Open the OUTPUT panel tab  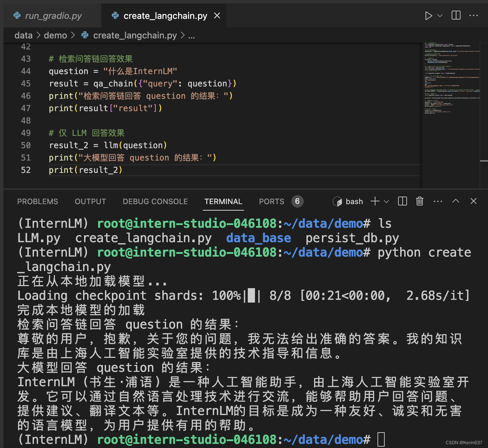pyautogui.click(x=91, y=201)
